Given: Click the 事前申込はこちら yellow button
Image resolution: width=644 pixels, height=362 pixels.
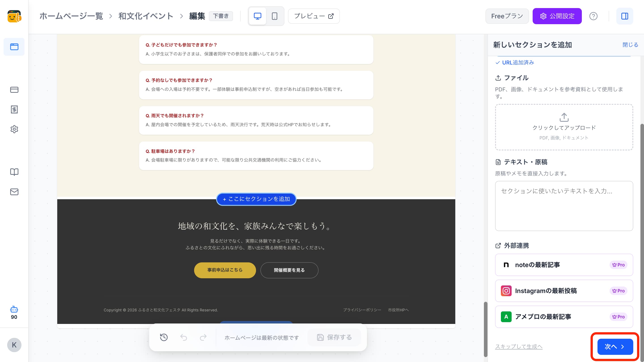Looking at the screenshot, I should [x=225, y=270].
